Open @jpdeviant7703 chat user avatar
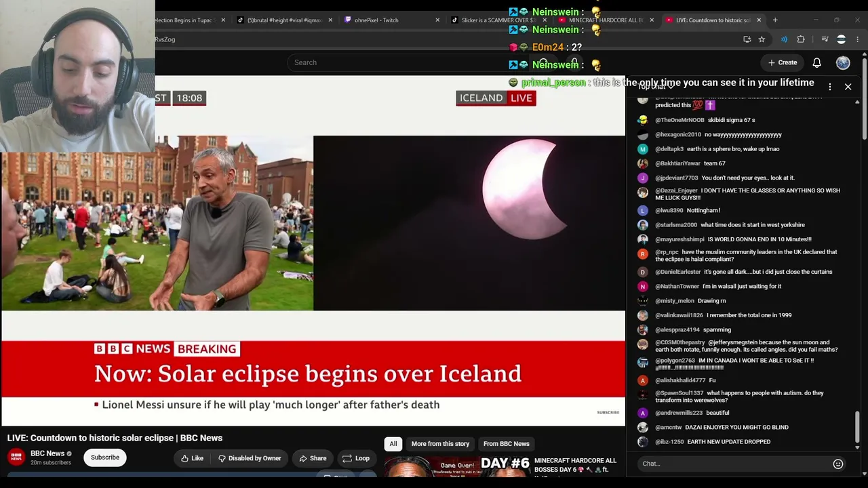This screenshot has width=868, height=488. coord(643,178)
